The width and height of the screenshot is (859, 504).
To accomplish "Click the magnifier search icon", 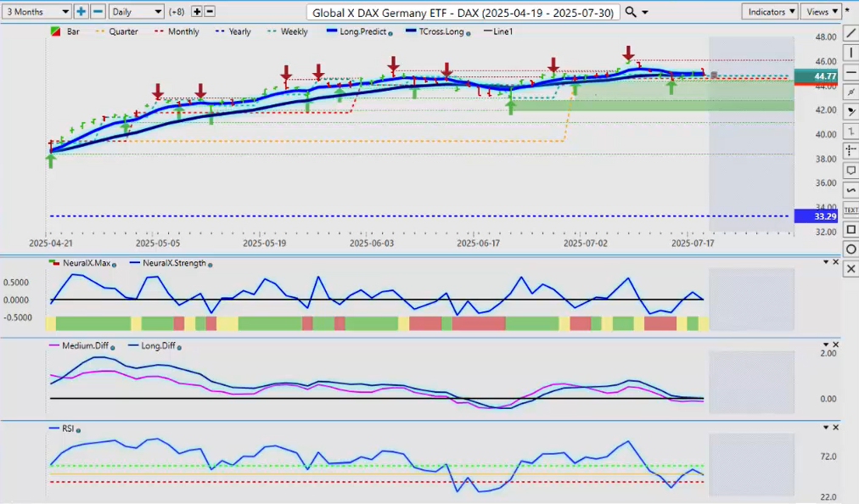I will pos(631,12).
